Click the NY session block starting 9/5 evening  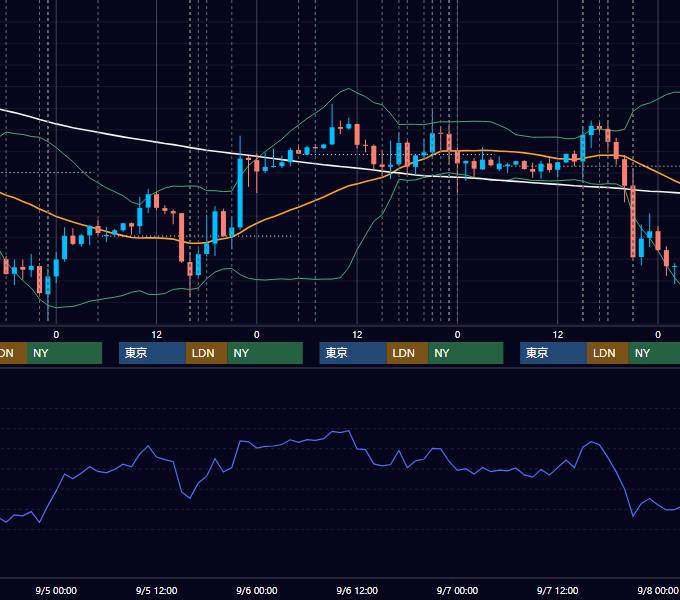coord(265,353)
